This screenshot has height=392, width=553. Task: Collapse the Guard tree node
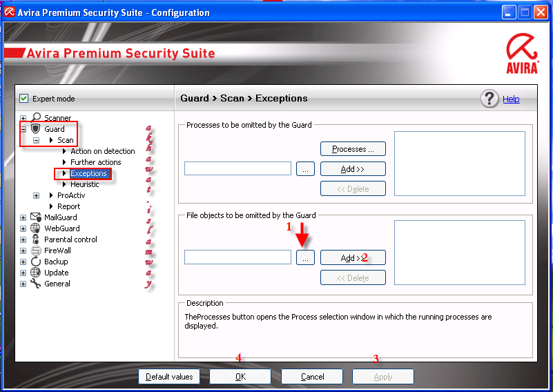(x=23, y=129)
